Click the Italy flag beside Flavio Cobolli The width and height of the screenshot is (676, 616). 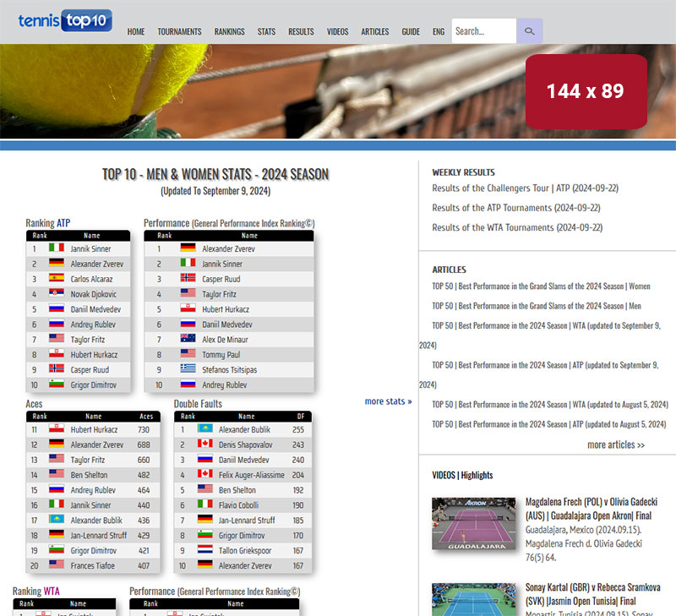coord(205,504)
